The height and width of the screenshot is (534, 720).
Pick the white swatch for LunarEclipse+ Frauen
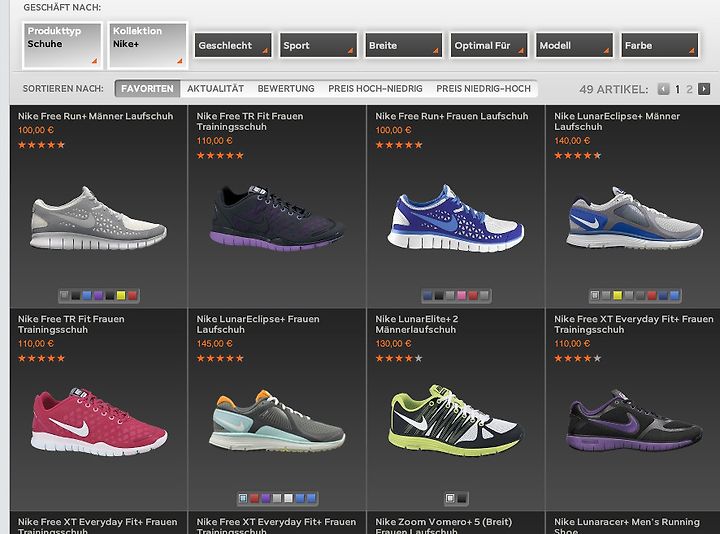pyautogui.click(x=288, y=498)
